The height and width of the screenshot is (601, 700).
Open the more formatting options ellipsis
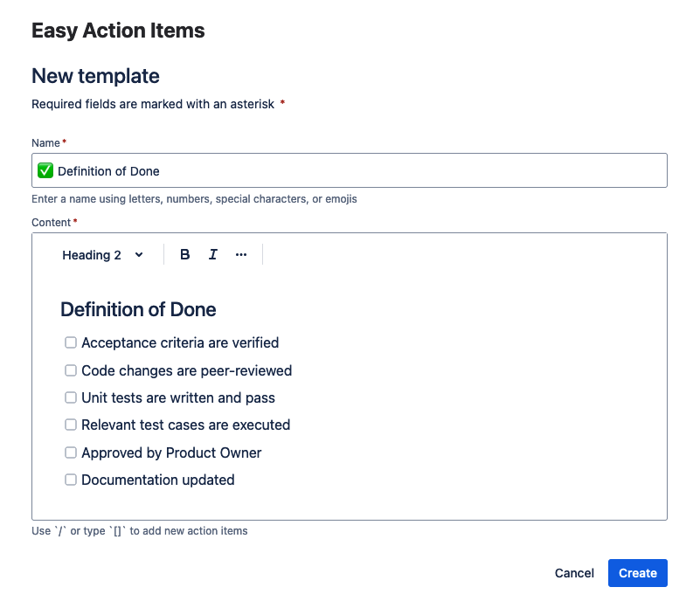click(x=241, y=255)
